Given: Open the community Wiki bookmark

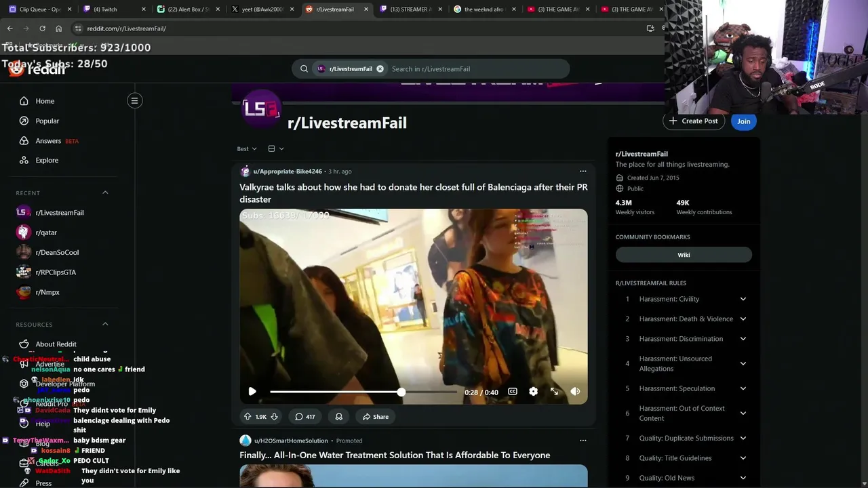Looking at the screenshot, I should 684,255.
